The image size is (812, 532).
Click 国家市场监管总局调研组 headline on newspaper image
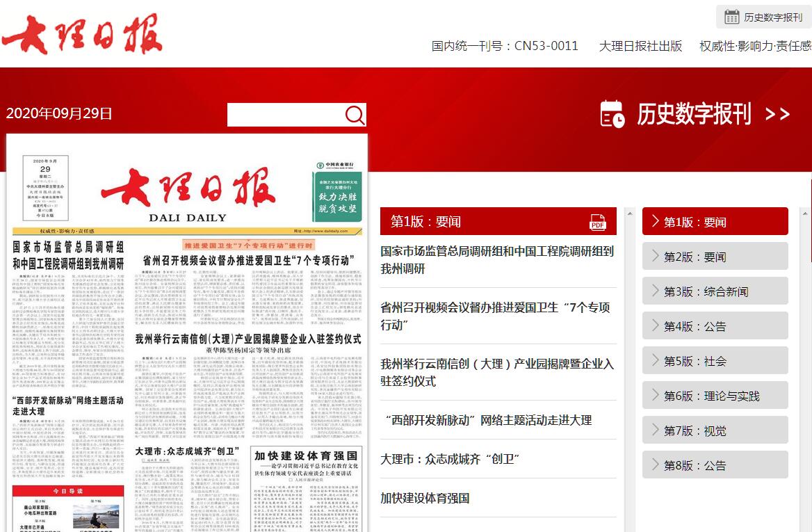68,255
